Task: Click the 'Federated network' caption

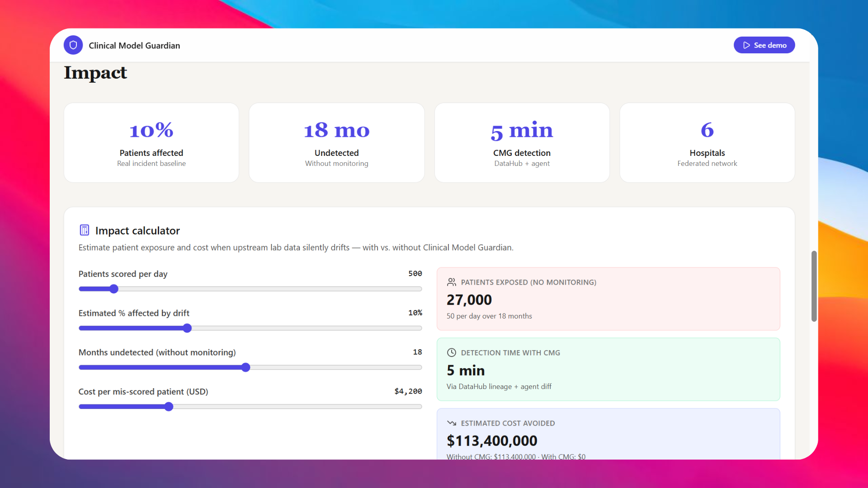Action: (x=708, y=164)
